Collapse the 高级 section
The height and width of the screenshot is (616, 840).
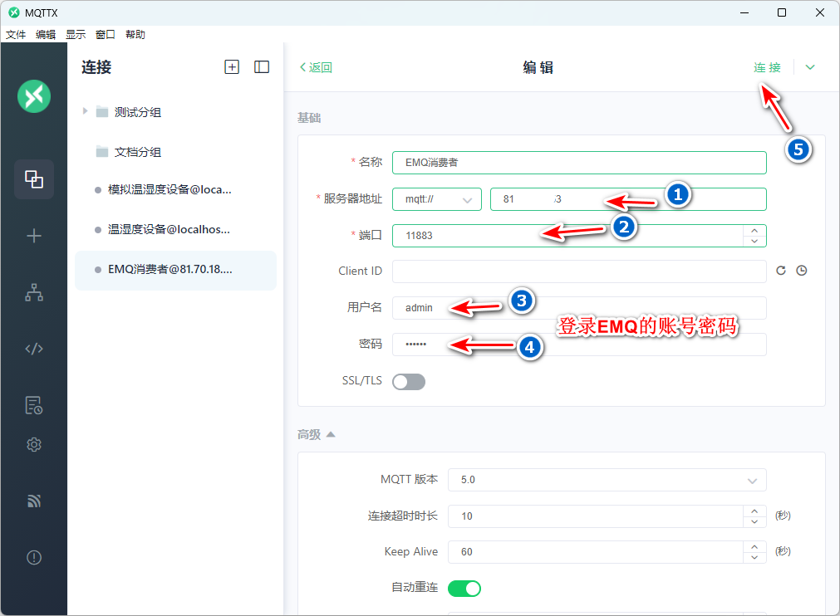click(317, 434)
